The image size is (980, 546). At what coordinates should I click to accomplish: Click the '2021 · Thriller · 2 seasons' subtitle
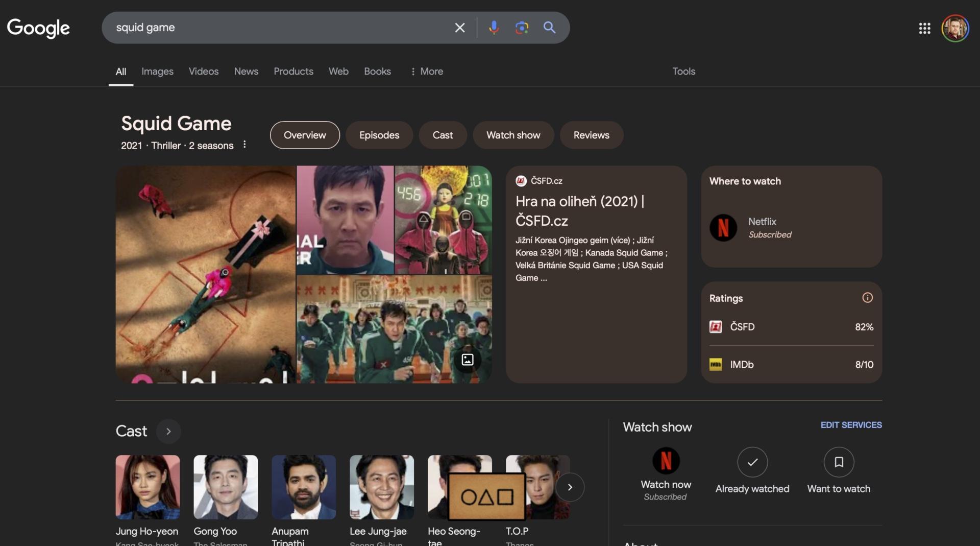click(x=177, y=146)
